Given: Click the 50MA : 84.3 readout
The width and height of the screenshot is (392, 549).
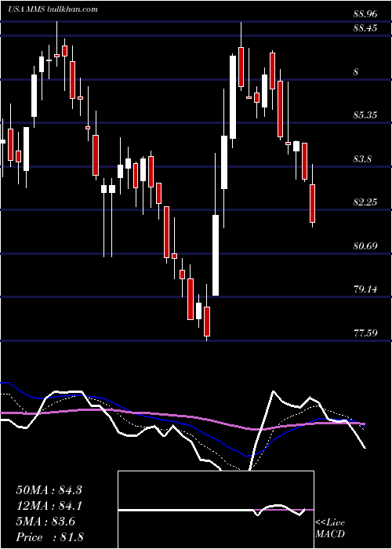Looking at the screenshot, I should tap(49, 490).
